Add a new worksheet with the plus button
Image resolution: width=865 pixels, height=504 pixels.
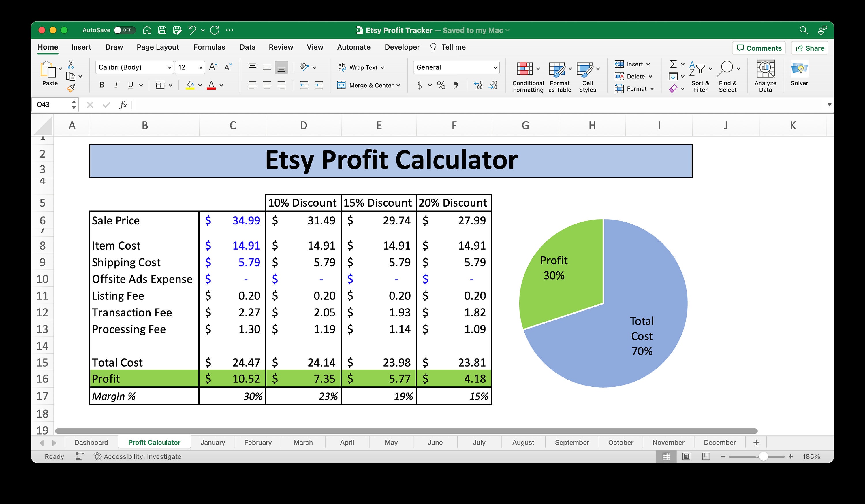756,442
